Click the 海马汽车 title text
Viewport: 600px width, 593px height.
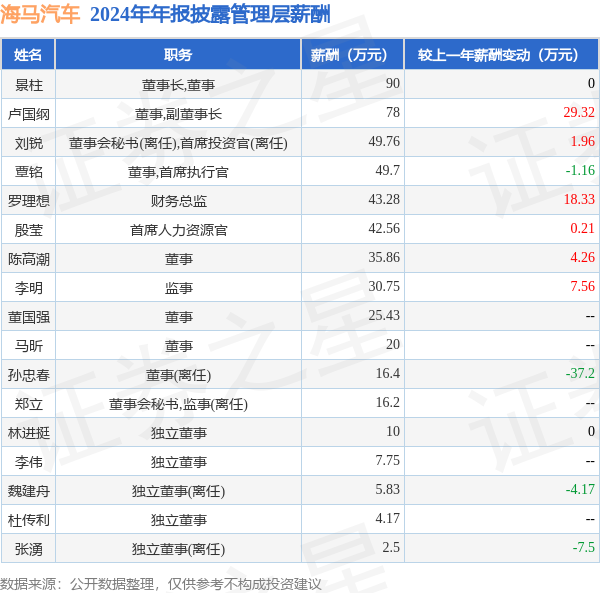(x=40, y=14)
